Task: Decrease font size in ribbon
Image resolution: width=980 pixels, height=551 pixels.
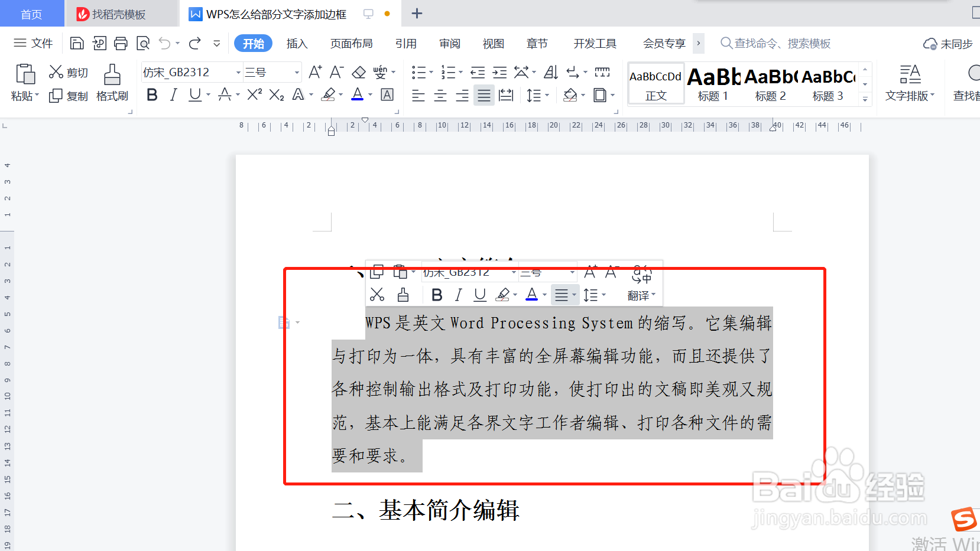Action: [x=336, y=72]
